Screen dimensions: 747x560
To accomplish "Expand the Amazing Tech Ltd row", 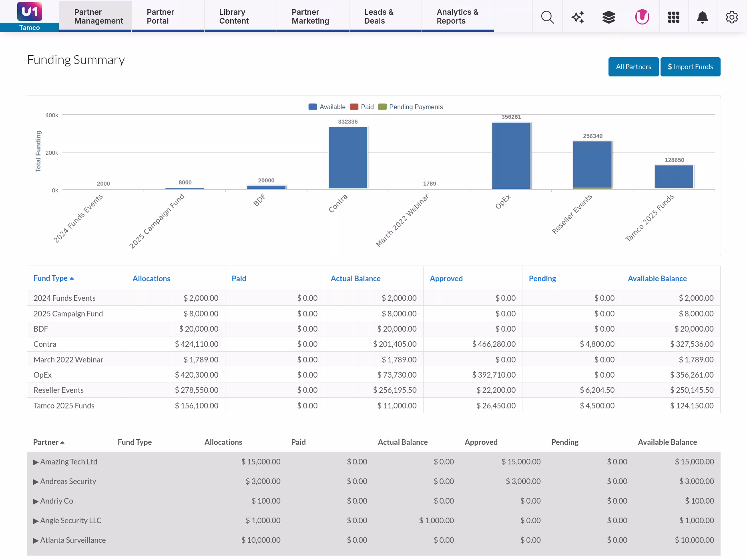I will tap(36, 462).
